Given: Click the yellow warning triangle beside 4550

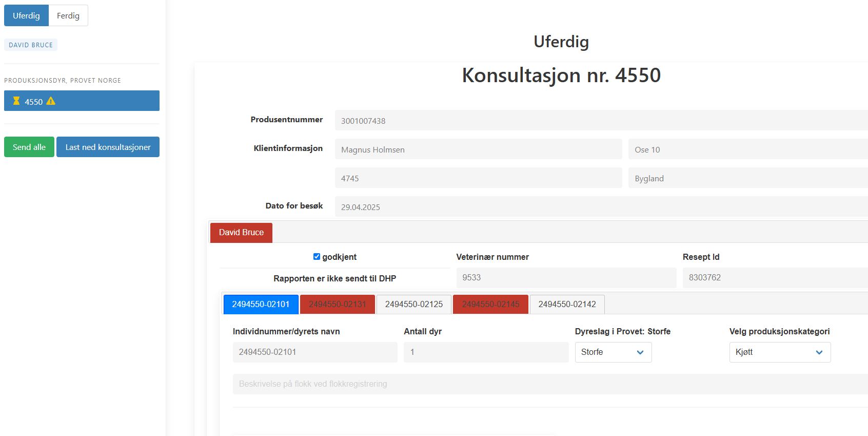Looking at the screenshot, I should tap(51, 101).
